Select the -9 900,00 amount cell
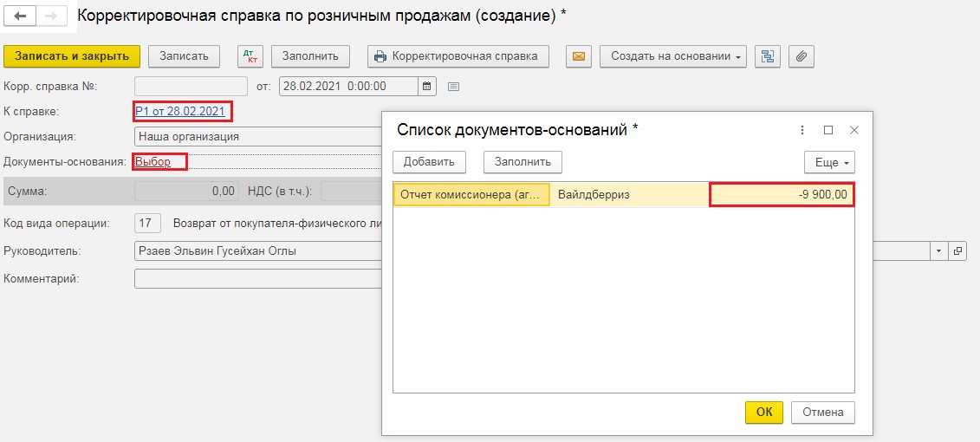980x442 pixels. 782,195
